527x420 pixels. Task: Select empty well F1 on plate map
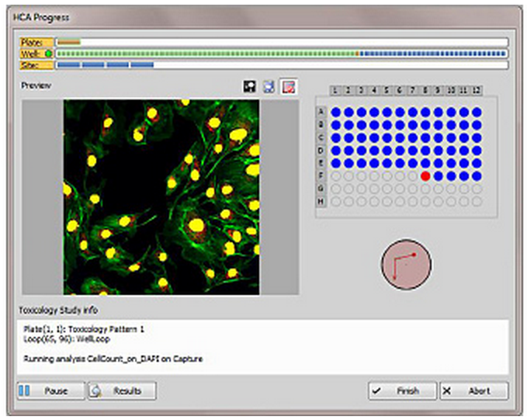(336, 176)
